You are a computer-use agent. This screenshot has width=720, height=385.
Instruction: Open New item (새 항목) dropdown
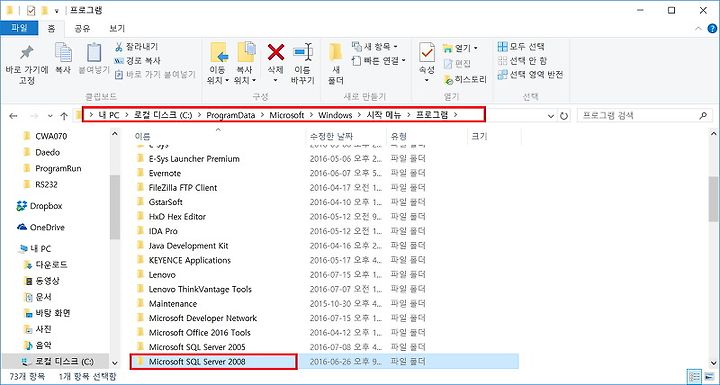point(375,46)
